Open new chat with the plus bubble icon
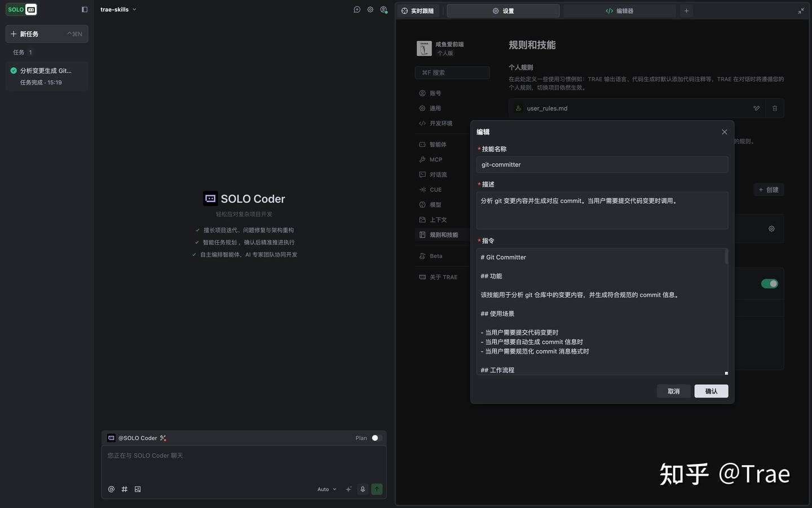The image size is (812, 508). point(357,10)
